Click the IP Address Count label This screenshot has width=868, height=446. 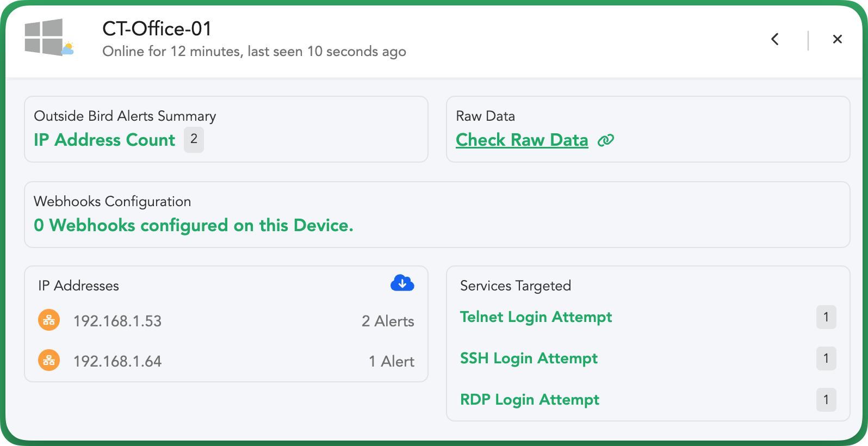(x=104, y=140)
